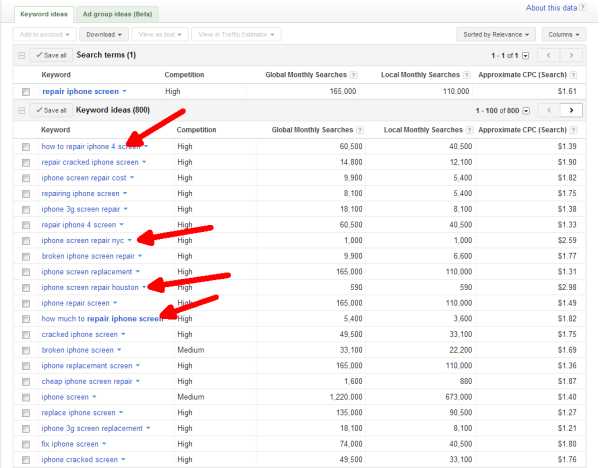The height and width of the screenshot is (468, 600).
Task: Select checkbox for iphone screen replacement
Action: (x=26, y=272)
